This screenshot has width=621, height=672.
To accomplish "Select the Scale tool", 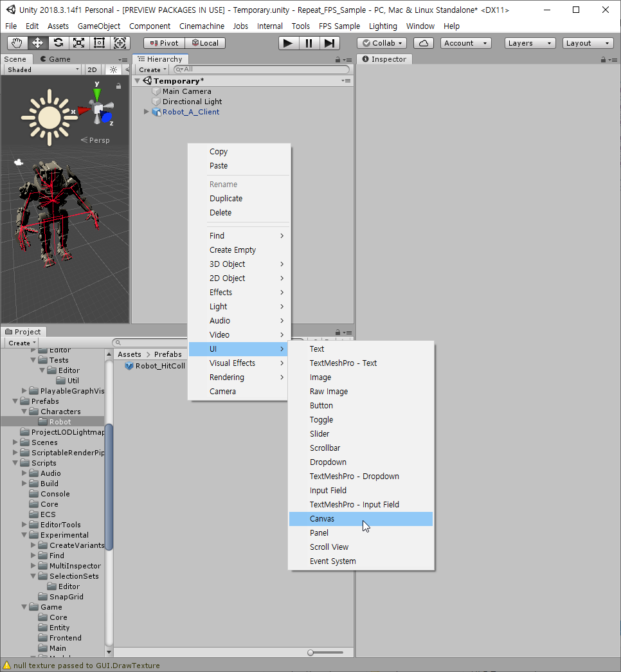I will point(79,43).
